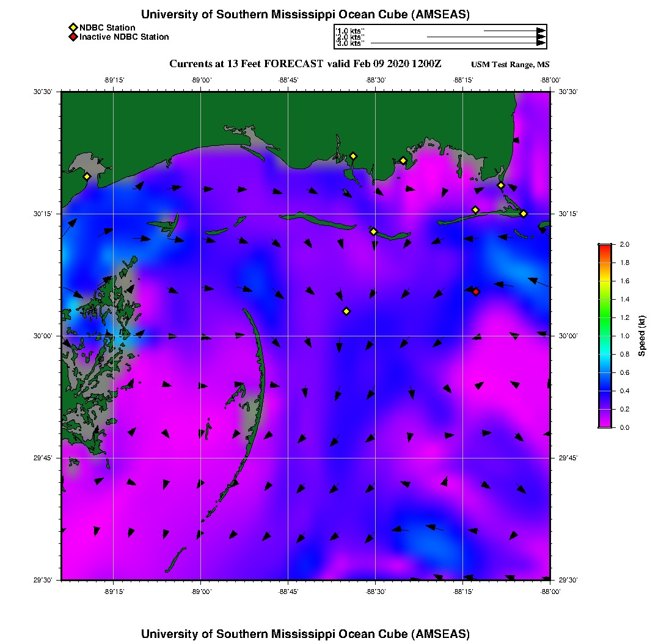Click the yellow station marker on the -88°30' gridline
This screenshot has height=641, width=672.
(x=373, y=231)
